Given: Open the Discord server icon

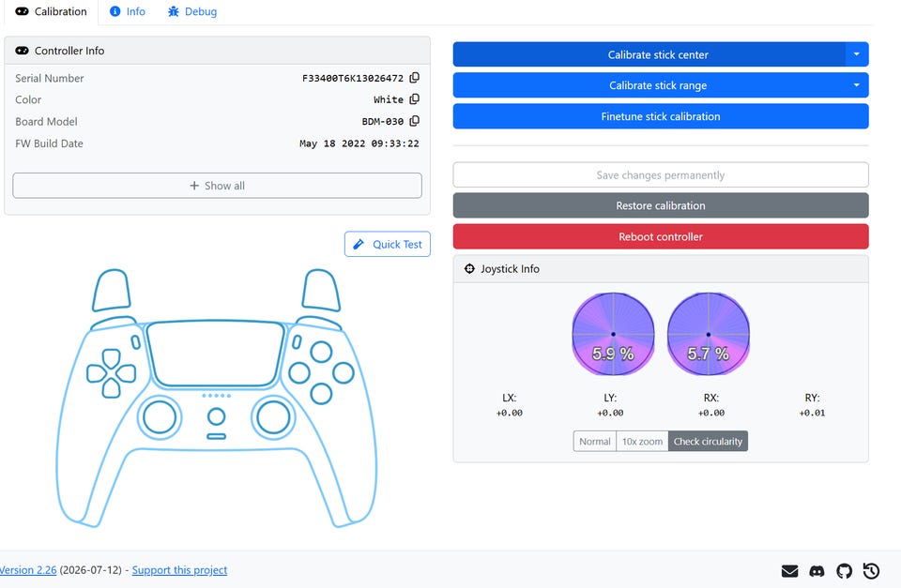Looking at the screenshot, I should (817, 571).
